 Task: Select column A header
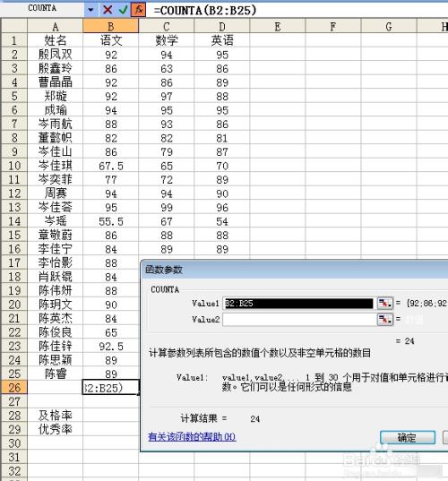pos(56,26)
